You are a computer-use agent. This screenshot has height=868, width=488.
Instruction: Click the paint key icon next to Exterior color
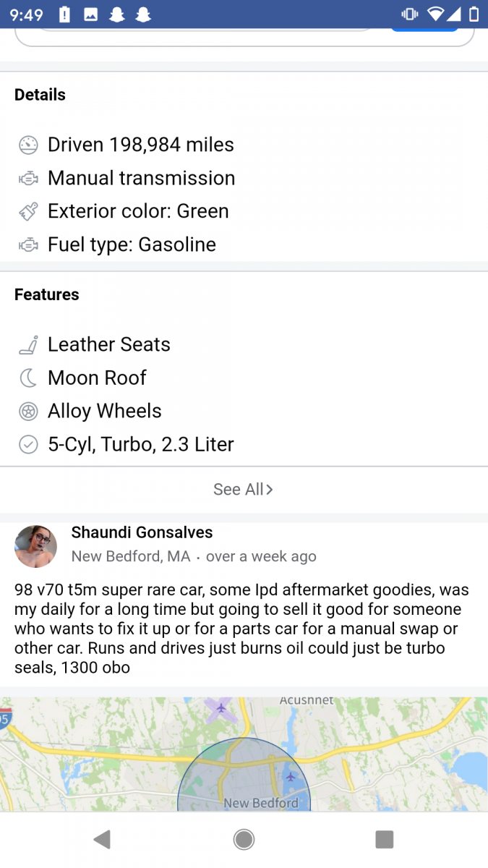point(27,211)
